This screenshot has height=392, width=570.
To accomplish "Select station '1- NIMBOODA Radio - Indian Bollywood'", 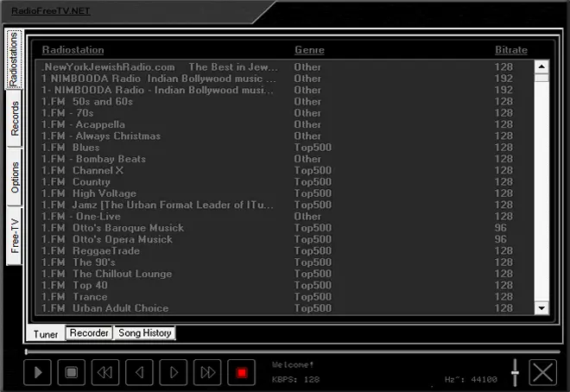I will tap(285, 90).
